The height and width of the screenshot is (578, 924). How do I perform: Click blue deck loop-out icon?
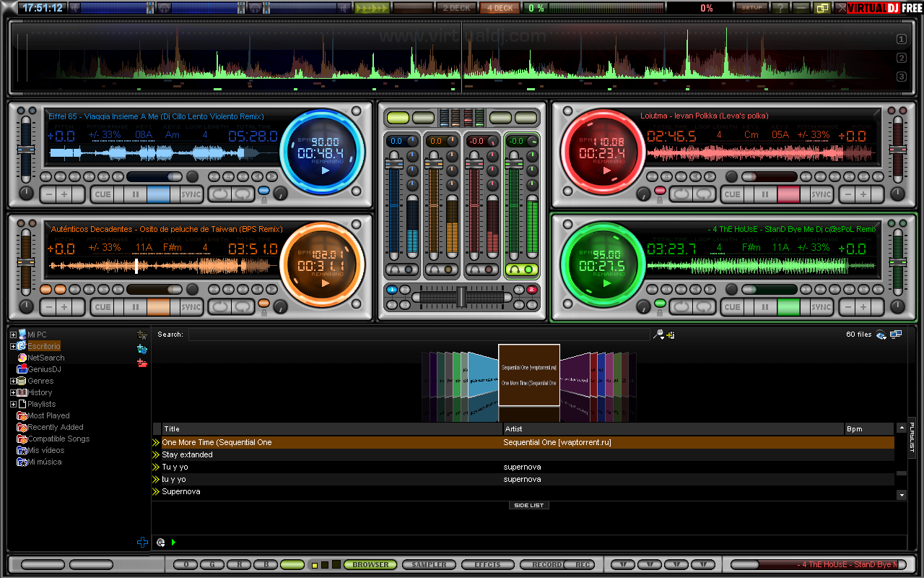click(243, 194)
